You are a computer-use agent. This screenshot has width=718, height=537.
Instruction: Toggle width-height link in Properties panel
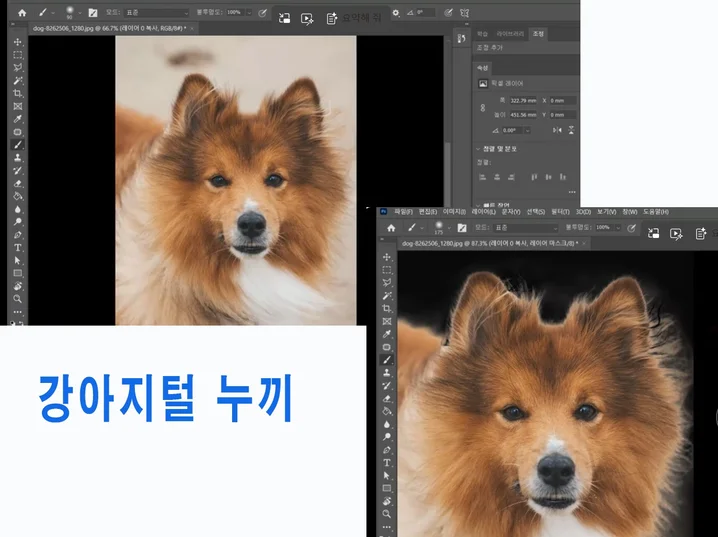[x=482, y=108]
